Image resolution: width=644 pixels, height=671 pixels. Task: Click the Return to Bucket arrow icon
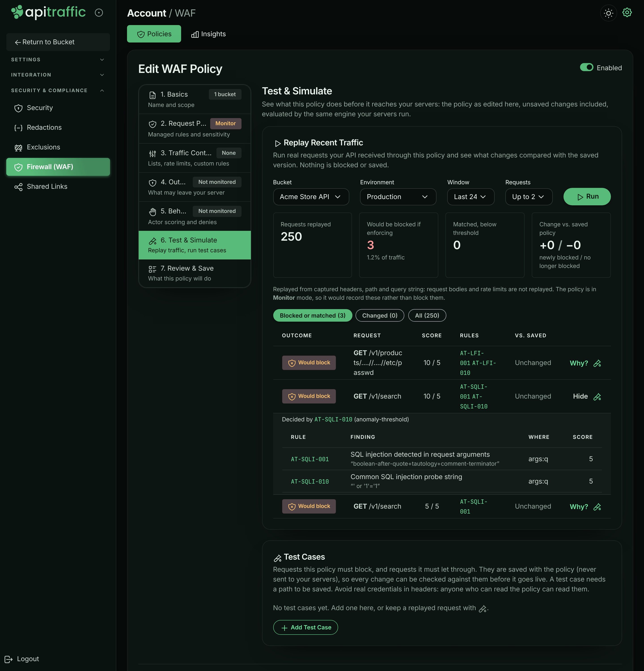(18, 42)
